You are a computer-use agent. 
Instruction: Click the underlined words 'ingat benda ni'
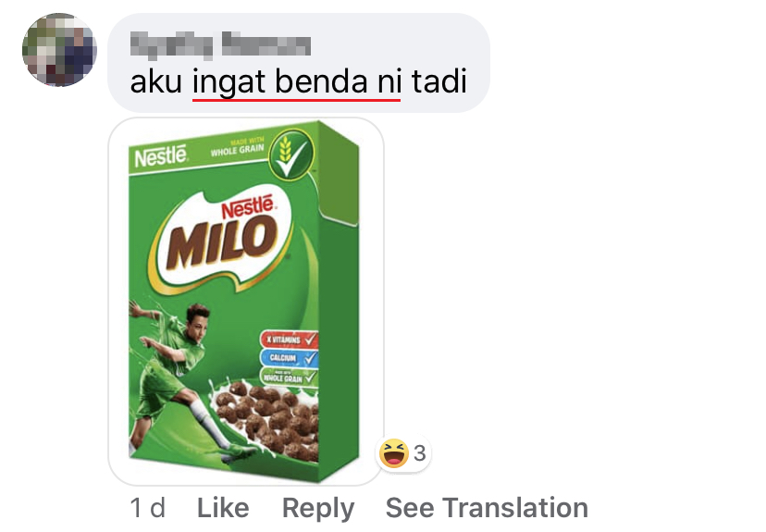[x=297, y=81]
